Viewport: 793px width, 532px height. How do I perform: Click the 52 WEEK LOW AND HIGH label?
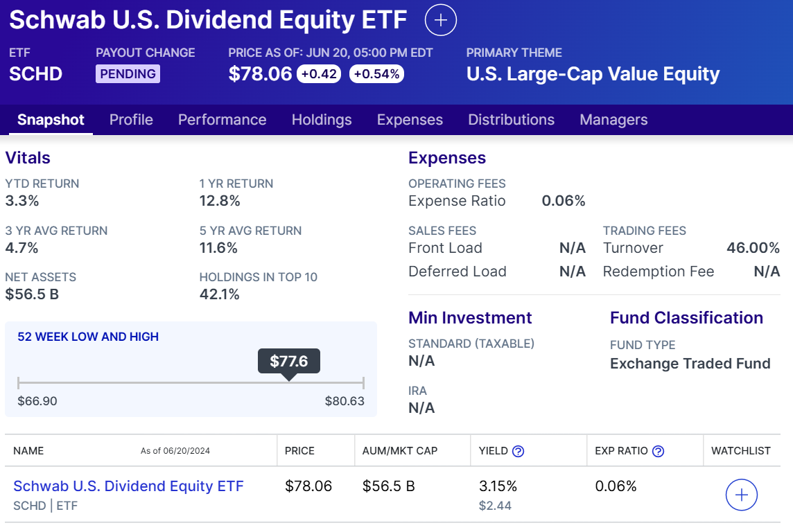point(88,337)
